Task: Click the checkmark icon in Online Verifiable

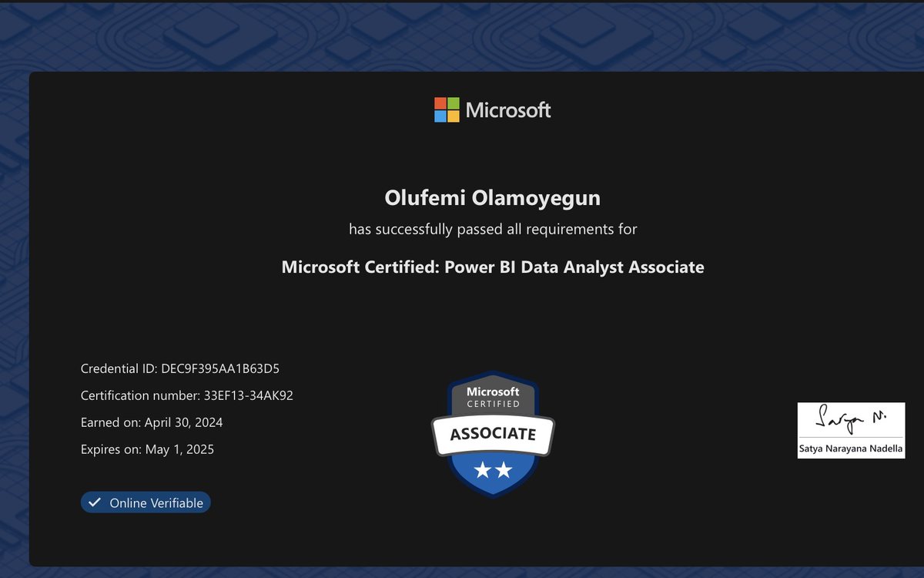Action: pyautogui.click(x=95, y=502)
